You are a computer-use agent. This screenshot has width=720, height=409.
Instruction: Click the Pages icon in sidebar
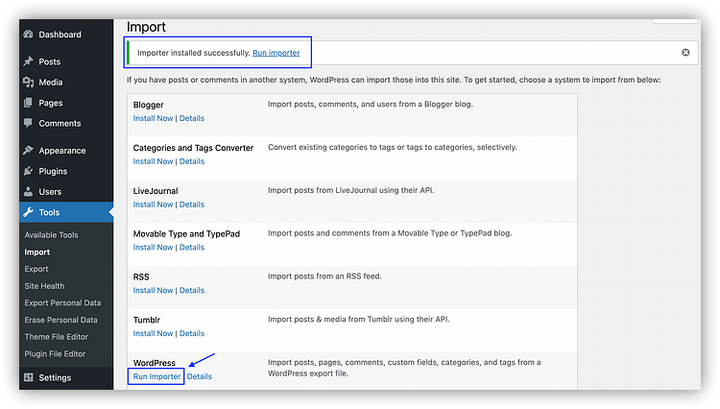tap(28, 103)
